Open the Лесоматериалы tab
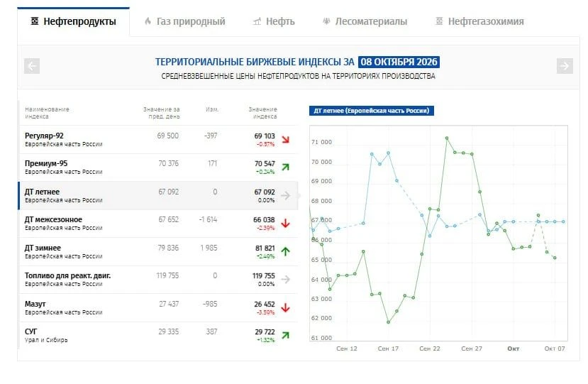 pos(365,22)
